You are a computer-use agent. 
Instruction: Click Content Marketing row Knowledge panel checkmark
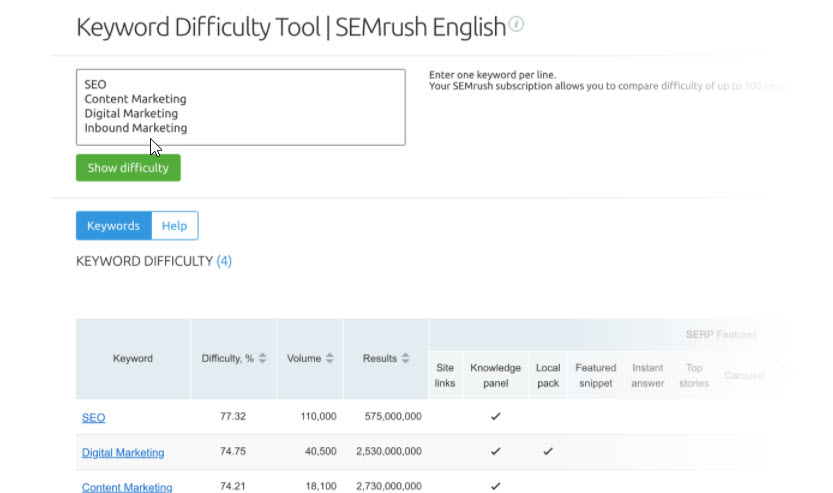[496, 486]
